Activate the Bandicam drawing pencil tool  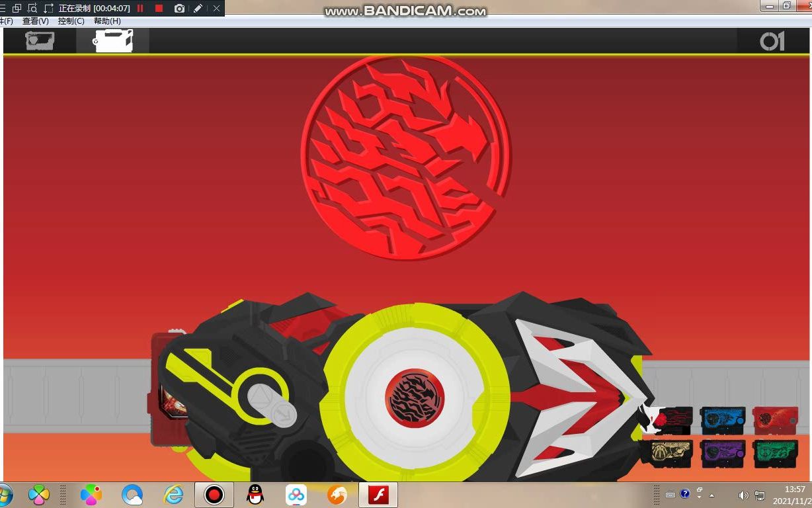(198, 8)
